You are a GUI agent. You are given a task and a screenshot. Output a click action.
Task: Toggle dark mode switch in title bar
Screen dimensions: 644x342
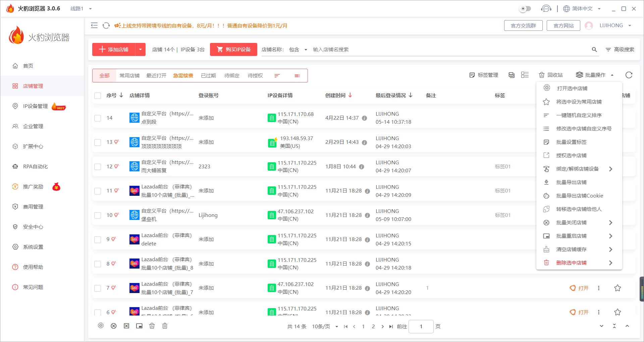click(525, 9)
